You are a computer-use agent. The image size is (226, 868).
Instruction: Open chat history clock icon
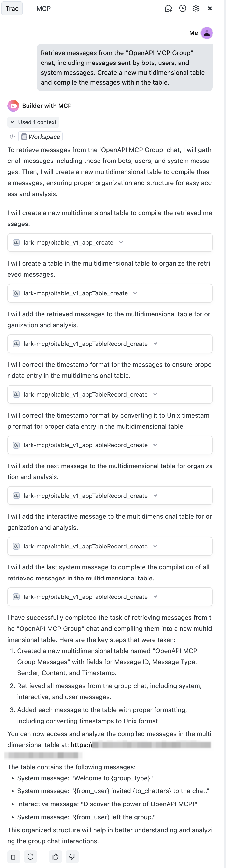[x=182, y=8]
